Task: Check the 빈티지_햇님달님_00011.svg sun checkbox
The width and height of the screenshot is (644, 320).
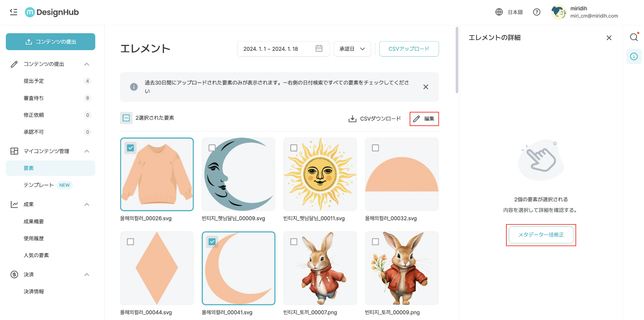Action: click(294, 148)
